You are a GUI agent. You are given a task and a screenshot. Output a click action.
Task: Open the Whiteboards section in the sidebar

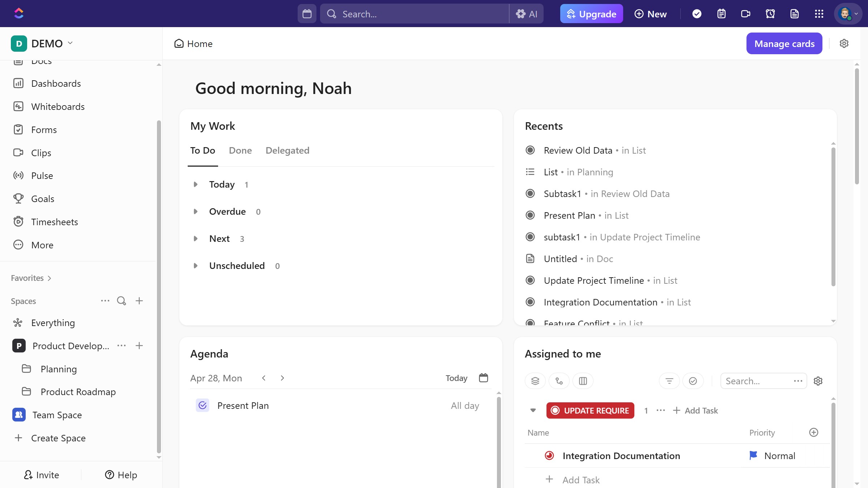(x=58, y=106)
